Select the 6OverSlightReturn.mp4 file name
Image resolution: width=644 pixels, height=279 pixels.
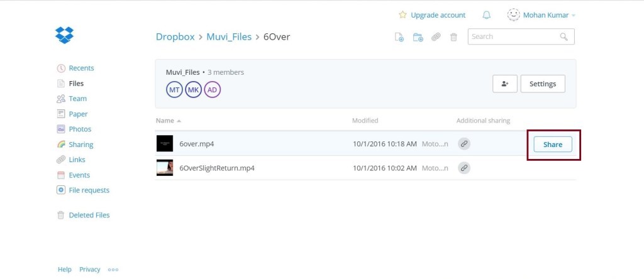coord(217,168)
